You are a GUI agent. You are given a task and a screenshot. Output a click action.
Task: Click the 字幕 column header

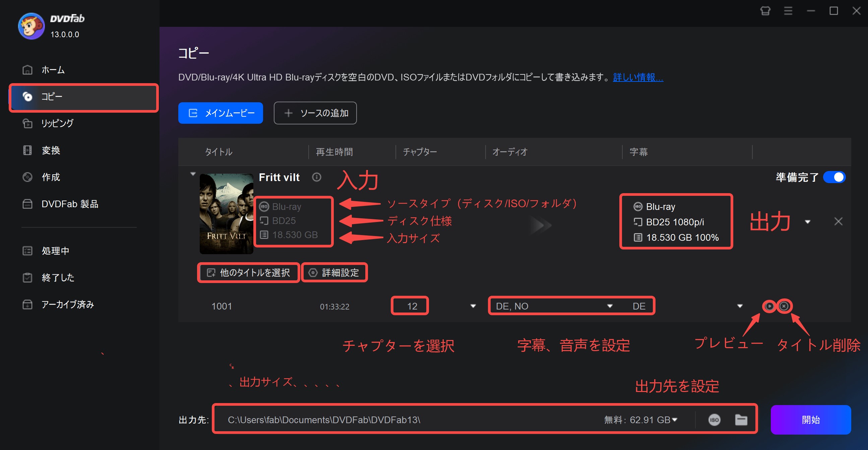pyautogui.click(x=638, y=152)
